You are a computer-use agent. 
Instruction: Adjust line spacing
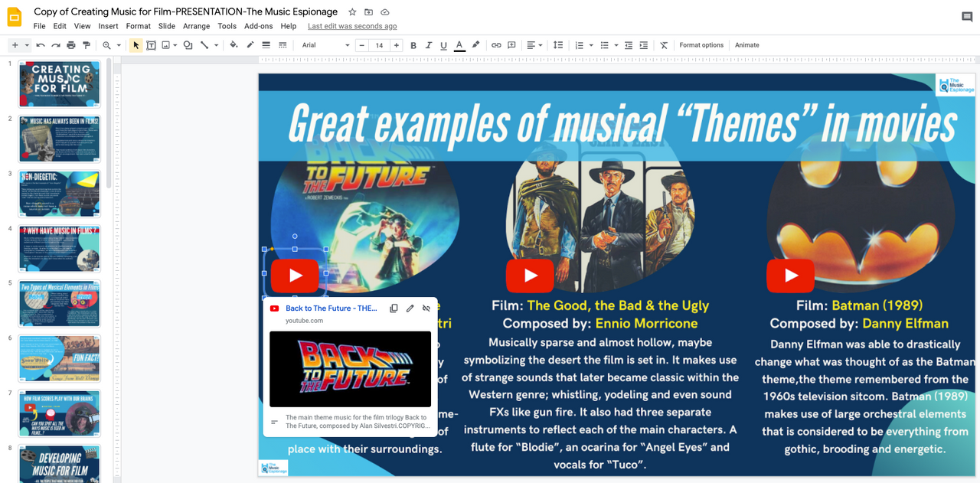558,45
